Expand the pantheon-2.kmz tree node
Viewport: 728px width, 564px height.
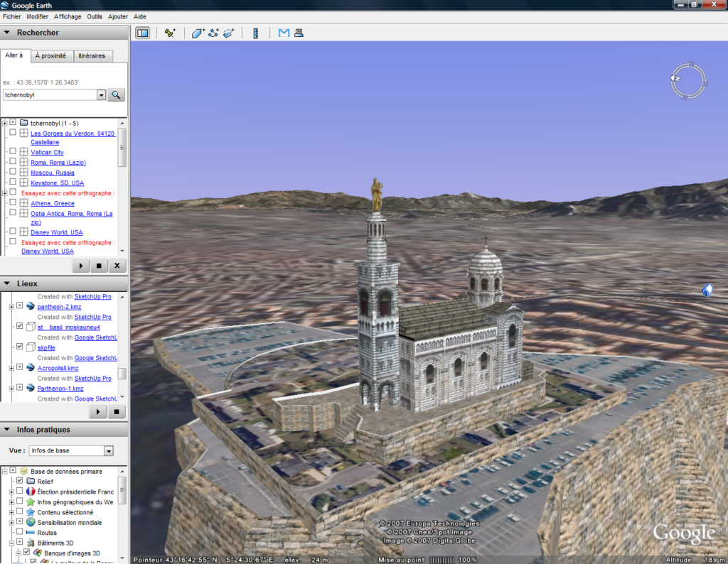(11, 307)
